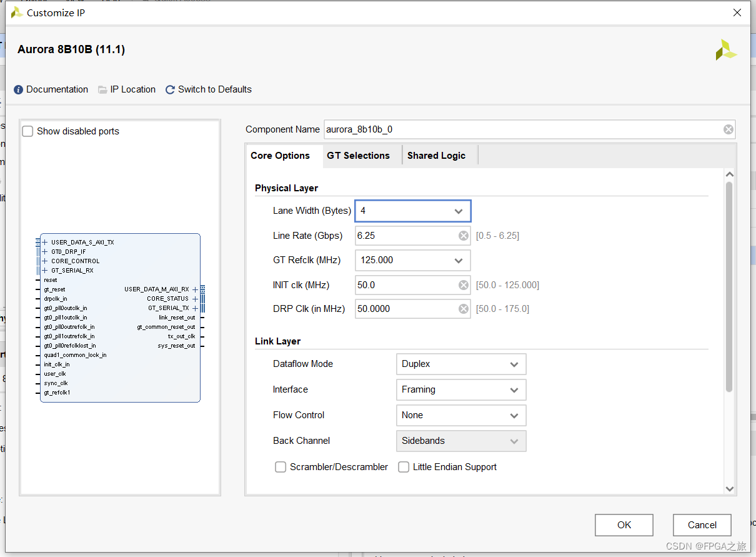The image size is (756, 557).
Task: Click the Switch to Defaults refresh icon
Action: [170, 90]
